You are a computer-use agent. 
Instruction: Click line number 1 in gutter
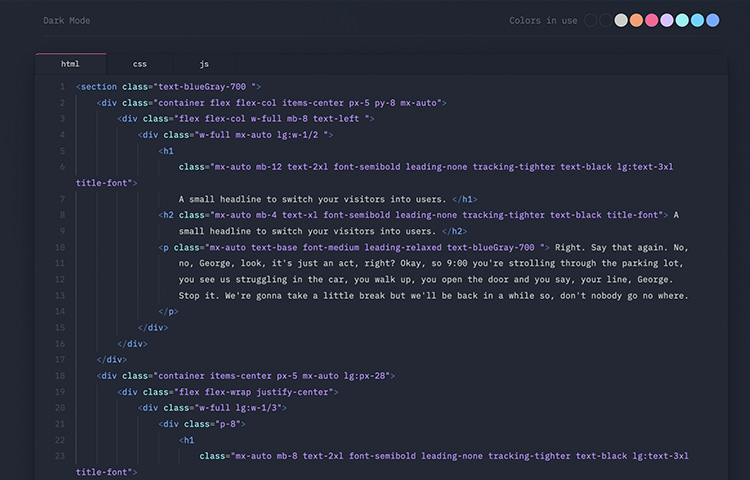click(62, 87)
